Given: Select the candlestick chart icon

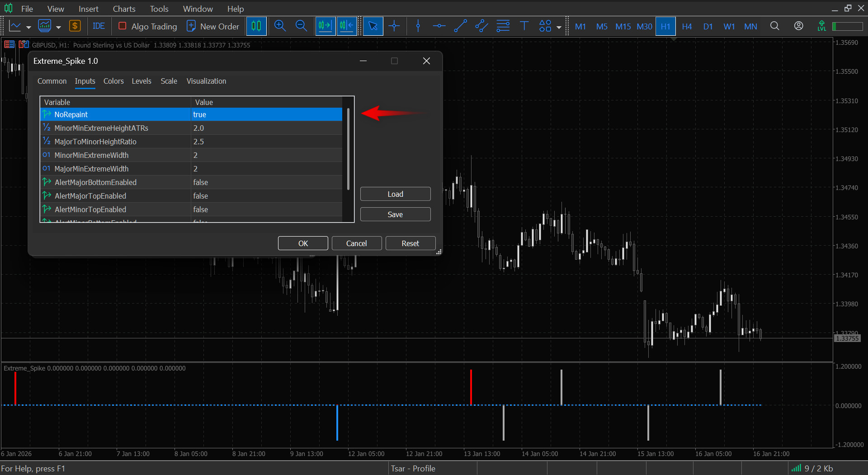Looking at the screenshot, I should 256,26.
